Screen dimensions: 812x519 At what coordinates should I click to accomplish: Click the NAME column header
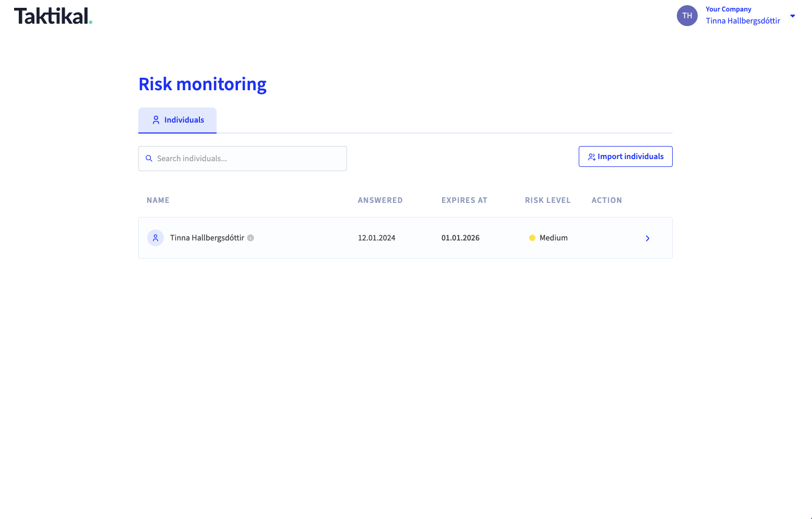(x=158, y=200)
